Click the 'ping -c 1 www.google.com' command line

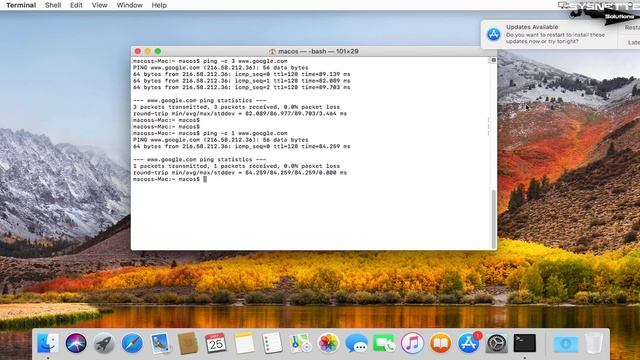tap(210, 133)
